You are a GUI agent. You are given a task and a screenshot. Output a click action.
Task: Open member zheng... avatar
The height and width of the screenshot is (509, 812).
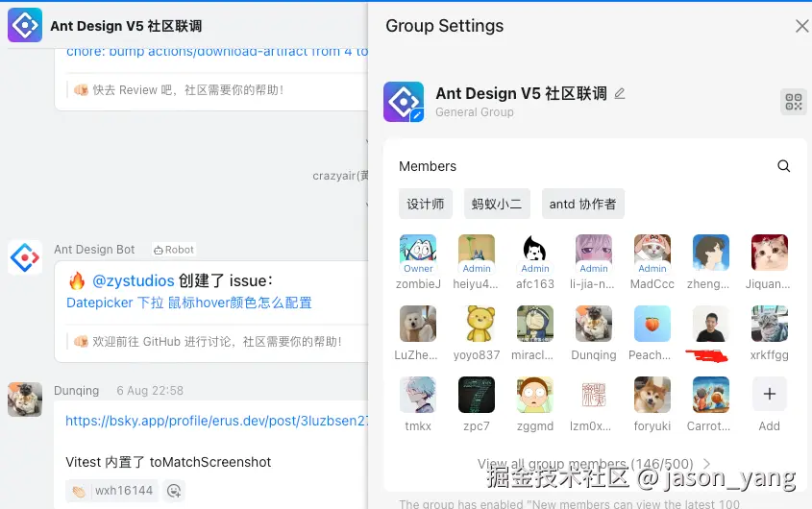coord(710,253)
